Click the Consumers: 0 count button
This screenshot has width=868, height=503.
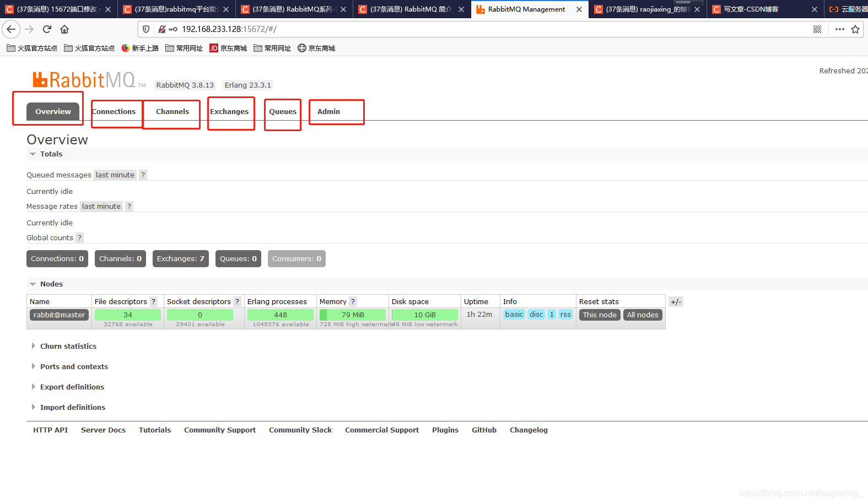(x=296, y=259)
